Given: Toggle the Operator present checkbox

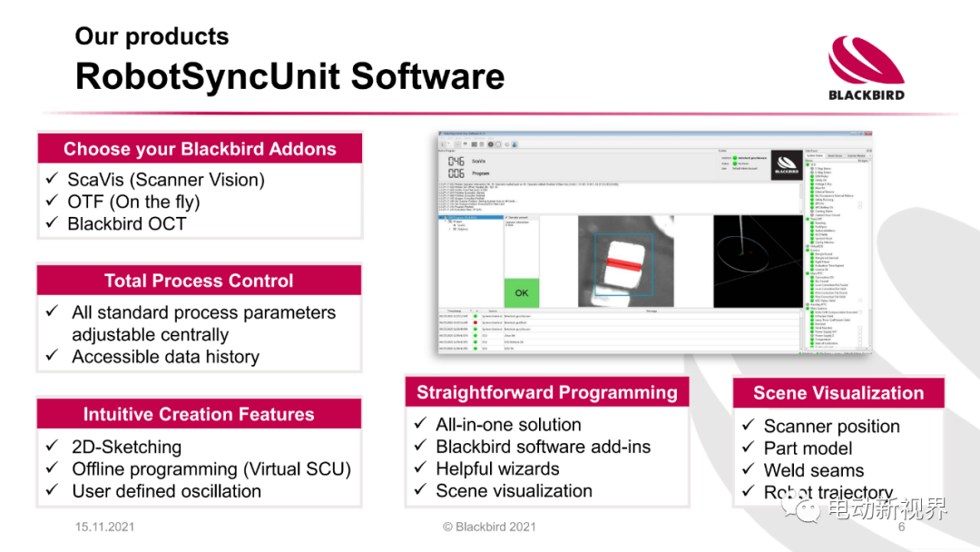Looking at the screenshot, I should (506, 218).
